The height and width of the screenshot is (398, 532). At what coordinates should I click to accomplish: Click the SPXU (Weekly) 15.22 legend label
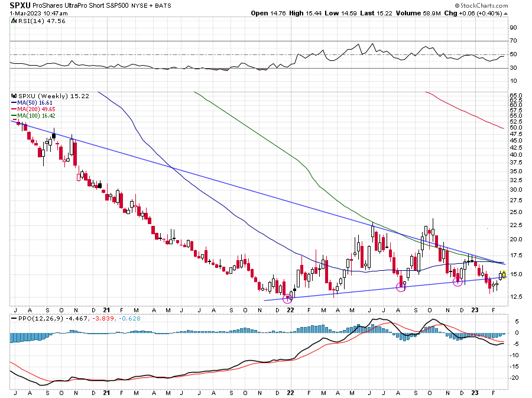coord(54,96)
